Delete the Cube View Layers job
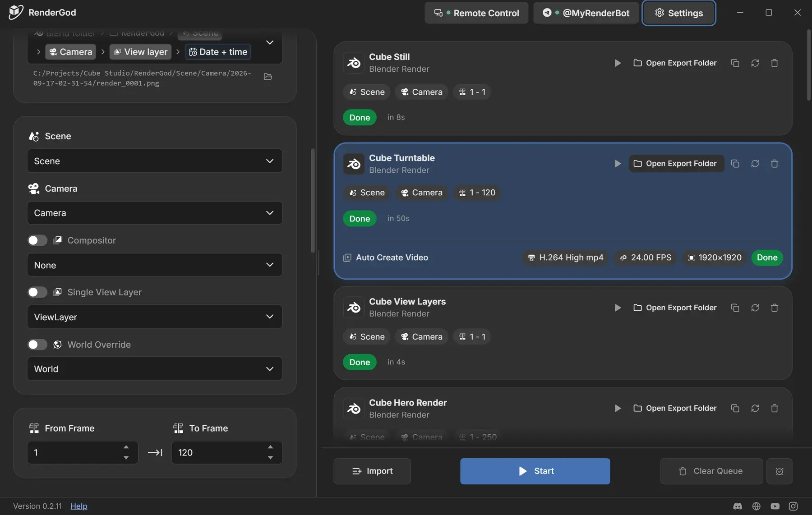The width and height of the screenshot is (812, 515). point(775,308)
